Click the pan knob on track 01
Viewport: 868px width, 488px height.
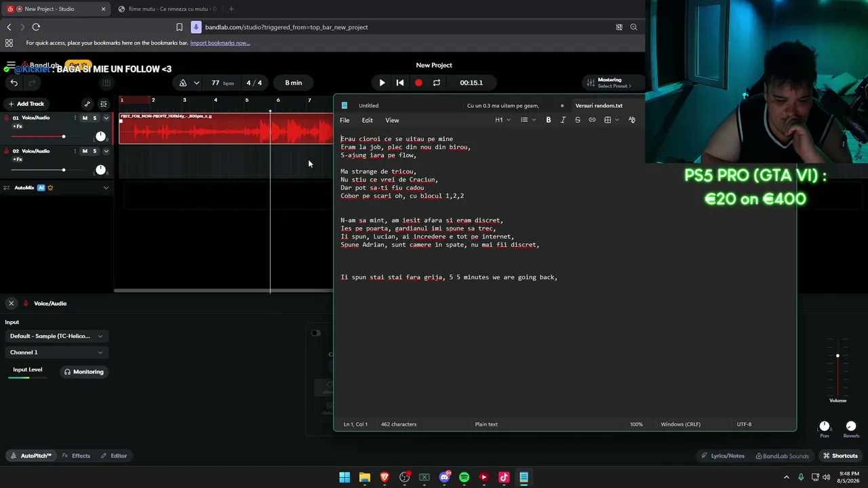point(100,137)
